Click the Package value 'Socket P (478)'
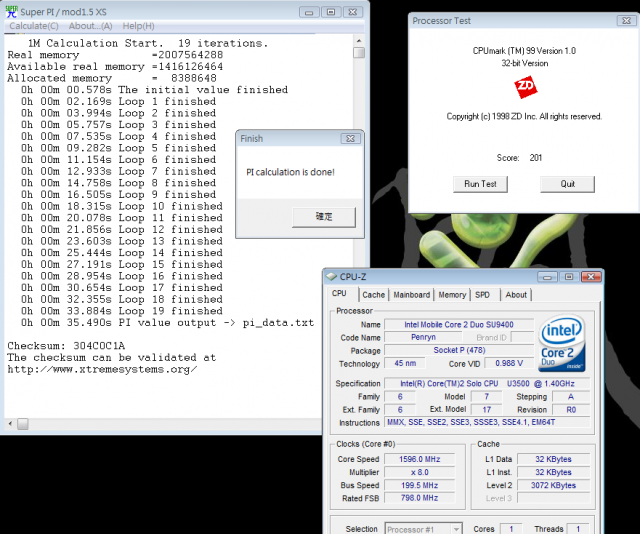 pyautogui.click(x=459, y=350)
